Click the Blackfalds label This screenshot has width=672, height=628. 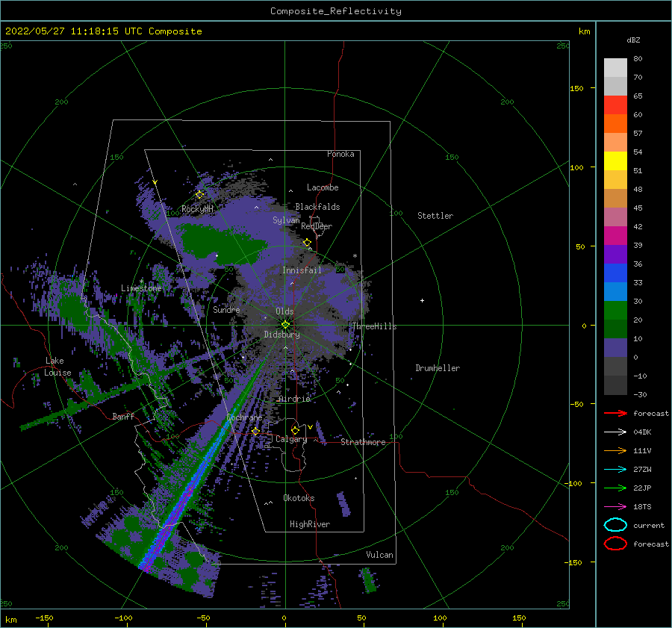317,207
